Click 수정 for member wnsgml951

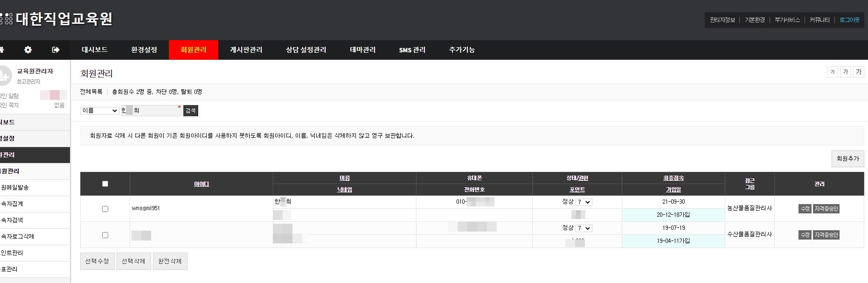point(805,209)
